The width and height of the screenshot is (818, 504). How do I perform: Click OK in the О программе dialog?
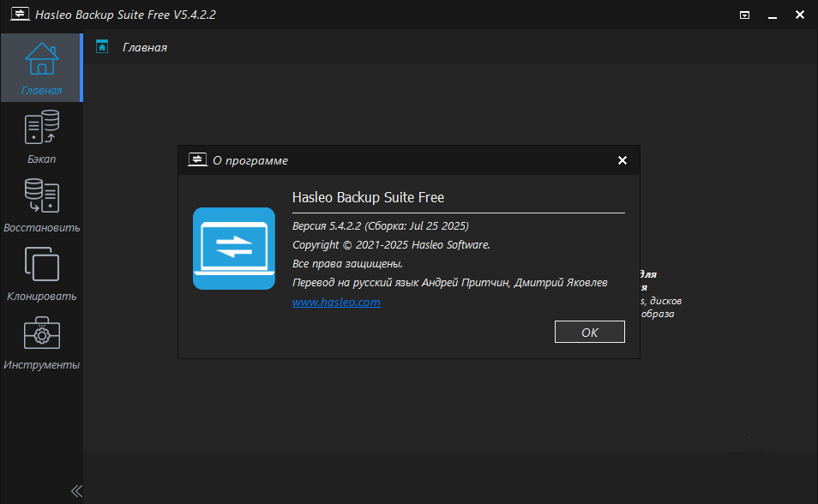click(590, 332)
